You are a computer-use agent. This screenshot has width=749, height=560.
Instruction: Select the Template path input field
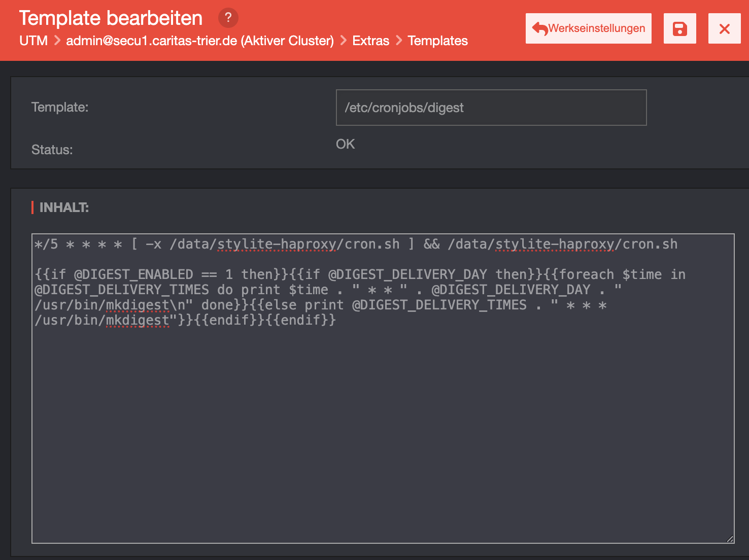pos(491,108)
